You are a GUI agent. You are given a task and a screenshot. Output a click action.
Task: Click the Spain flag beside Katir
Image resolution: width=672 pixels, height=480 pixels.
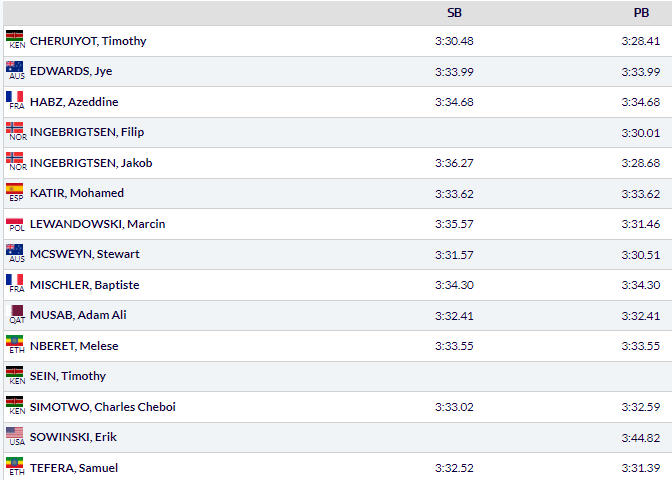15,189
